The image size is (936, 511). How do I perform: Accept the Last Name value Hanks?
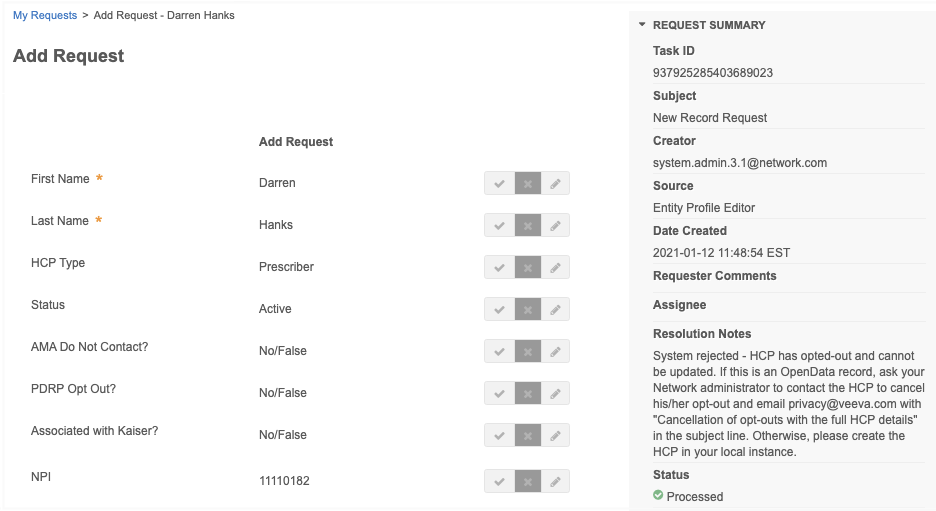498,226
